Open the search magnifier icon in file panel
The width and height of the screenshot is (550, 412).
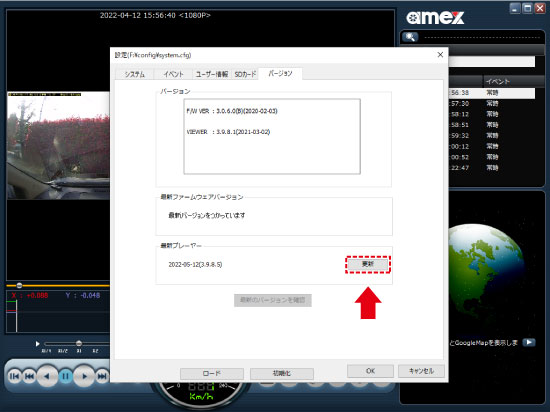pos(410,37)
